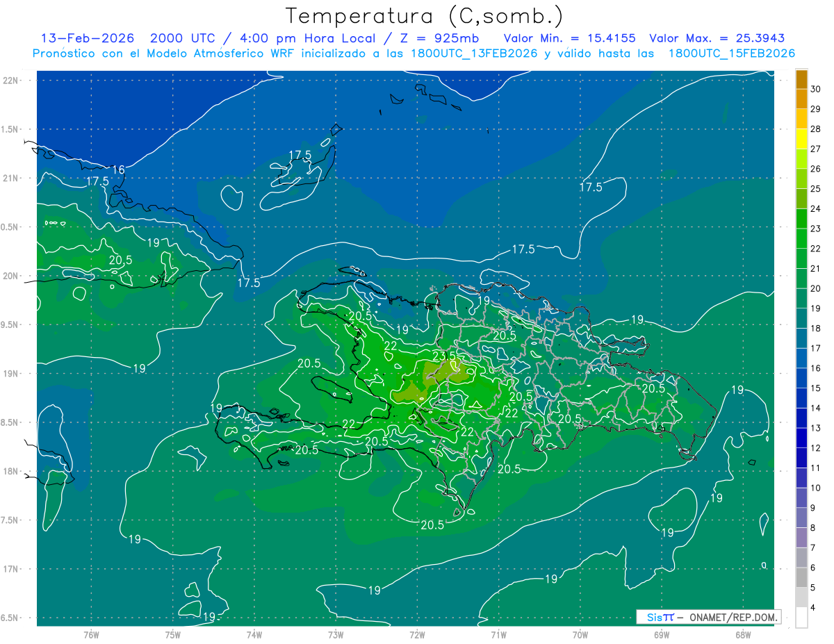Click the "21N" latitude axis label

pyautogui.click(x=11, y=178)
